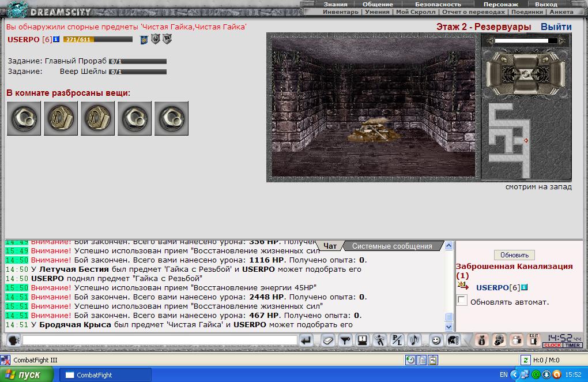Strafe left using the left navigation pad button

click(x=493, y=73)
